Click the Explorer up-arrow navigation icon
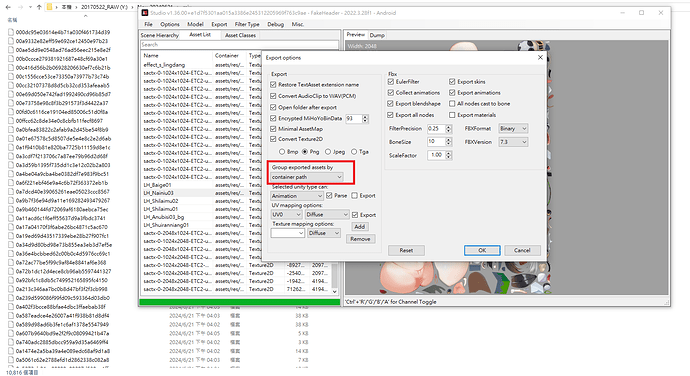The image size is (690, 376). [39, 7]
